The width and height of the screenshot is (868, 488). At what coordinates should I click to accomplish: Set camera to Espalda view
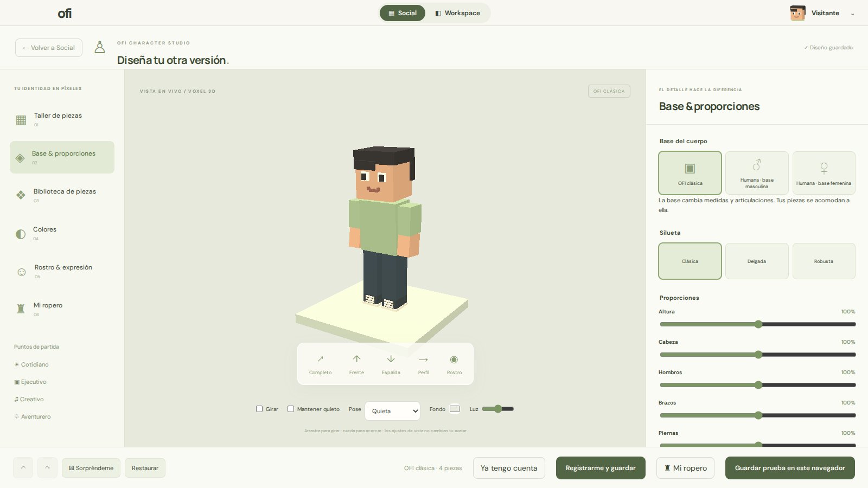pyautogui.click(x=391, y=364)
